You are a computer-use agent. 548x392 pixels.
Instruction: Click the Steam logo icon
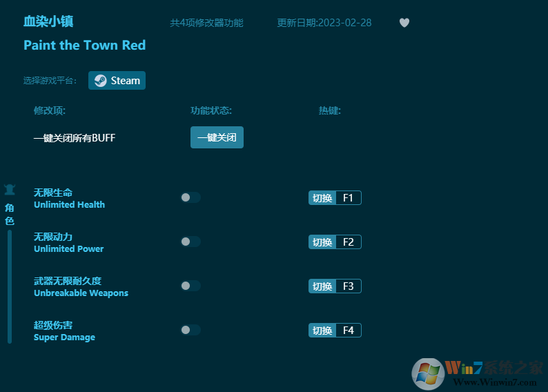[101, 81]
